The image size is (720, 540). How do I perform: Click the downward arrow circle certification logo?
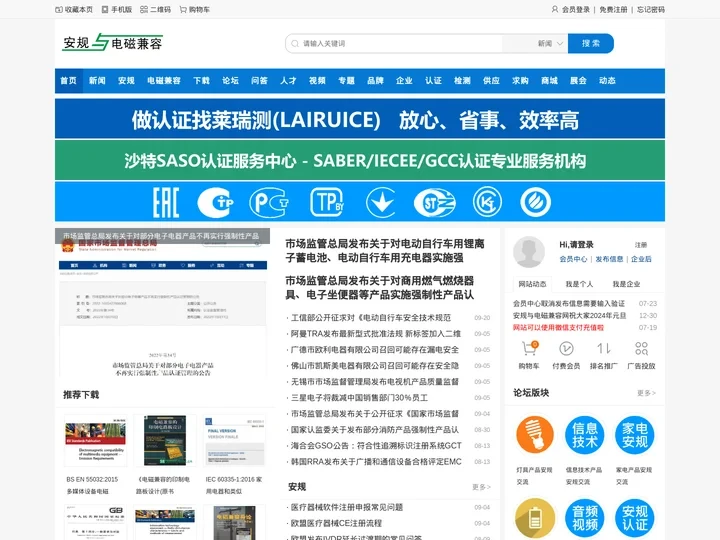[x=381, y=202]
